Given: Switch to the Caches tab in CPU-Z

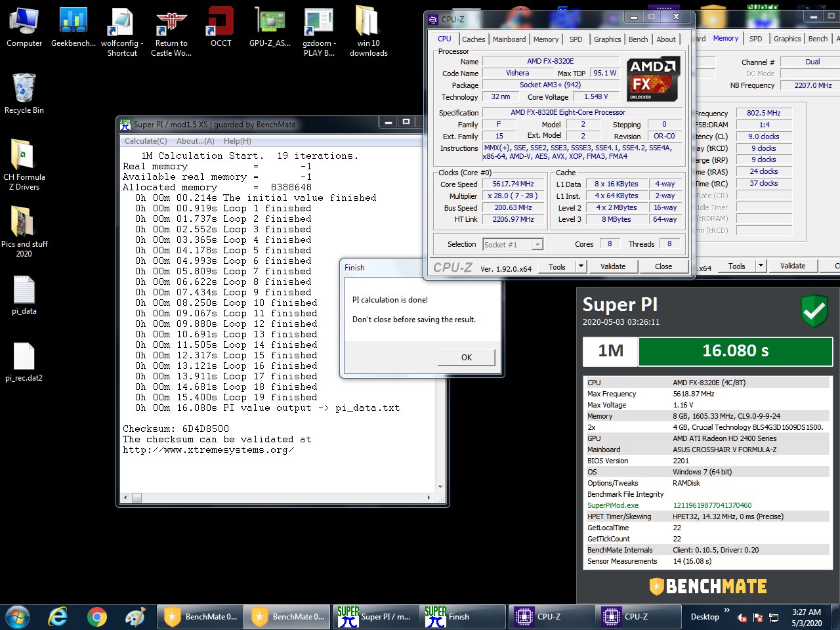Looking at the screenshot, I should click(473, 39).
